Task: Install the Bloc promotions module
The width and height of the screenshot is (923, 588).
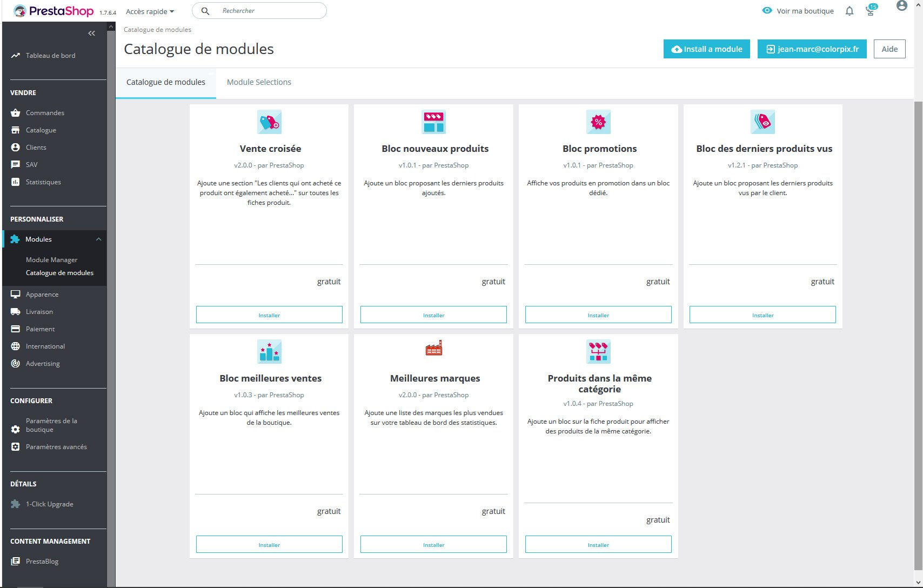Action: click(598, 315)
